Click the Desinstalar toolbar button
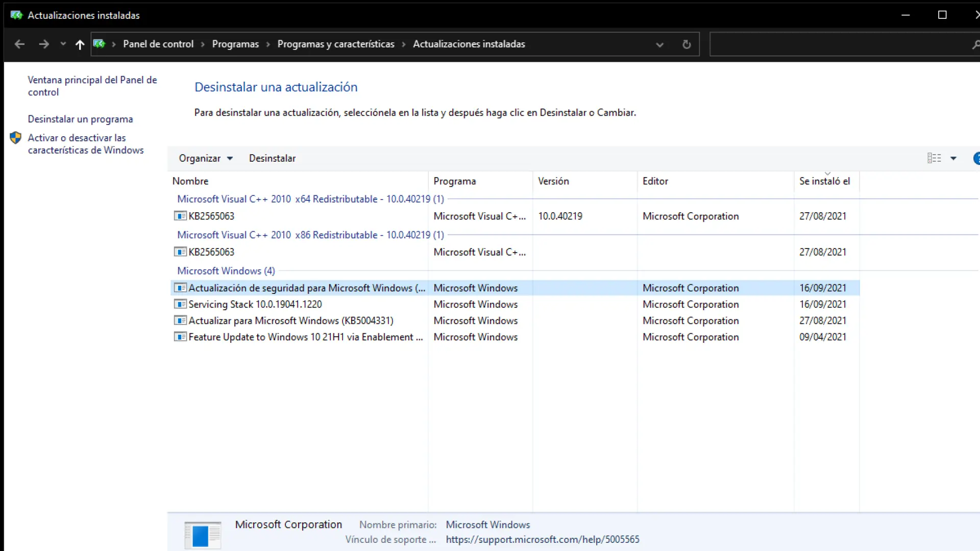This screenshot has width=980, height=551. click(272, 158)
